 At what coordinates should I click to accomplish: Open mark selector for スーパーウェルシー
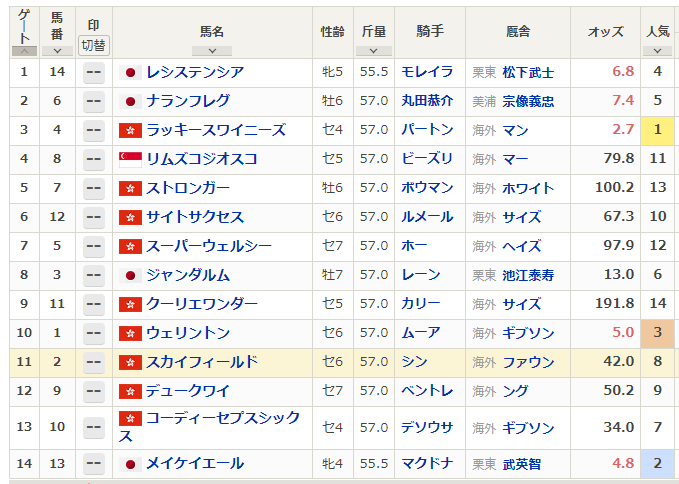coord(94,247)
